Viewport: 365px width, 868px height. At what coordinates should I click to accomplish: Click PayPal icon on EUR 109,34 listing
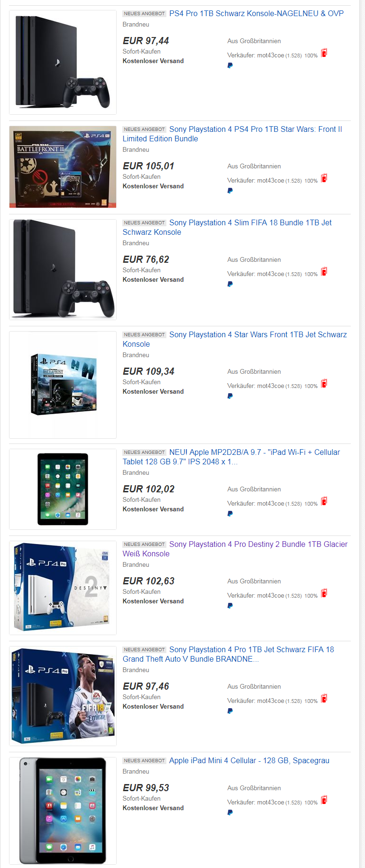pos(230,396)
